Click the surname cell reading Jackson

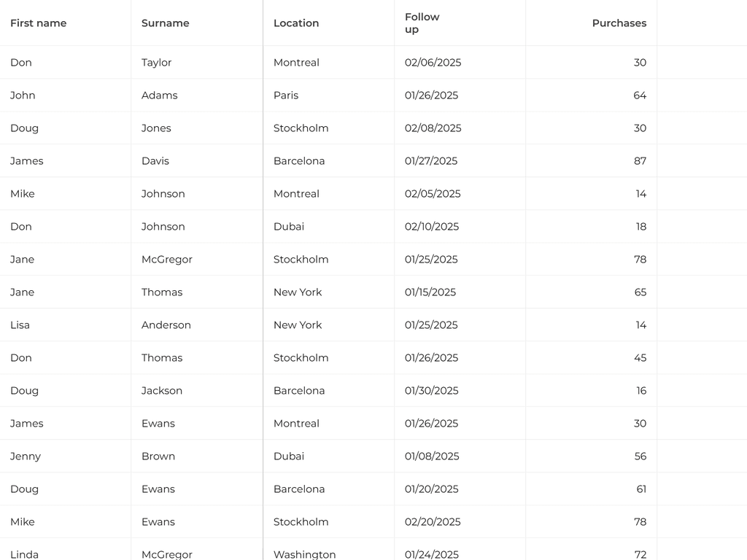click(161, 391)
